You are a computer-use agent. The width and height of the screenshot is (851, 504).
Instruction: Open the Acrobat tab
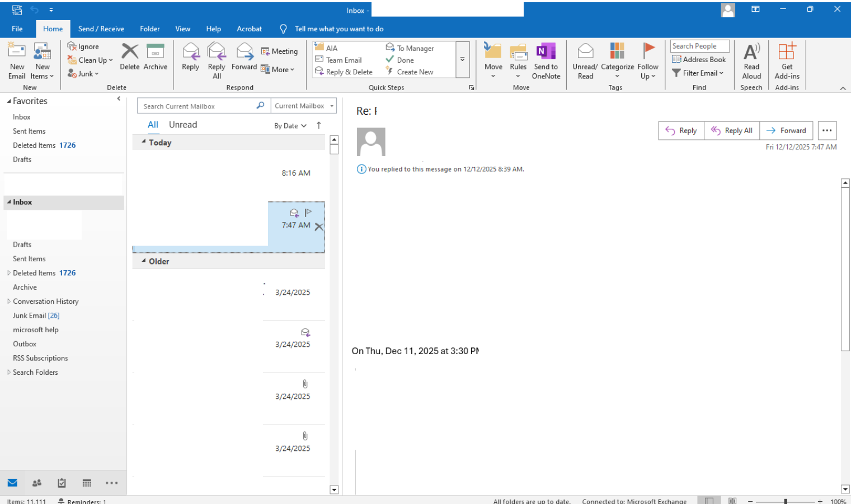249,29
